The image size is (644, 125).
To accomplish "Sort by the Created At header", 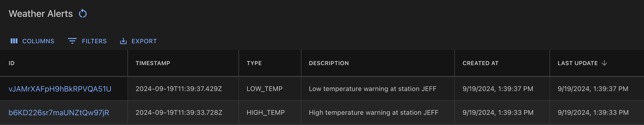I will tap(480, 63).
